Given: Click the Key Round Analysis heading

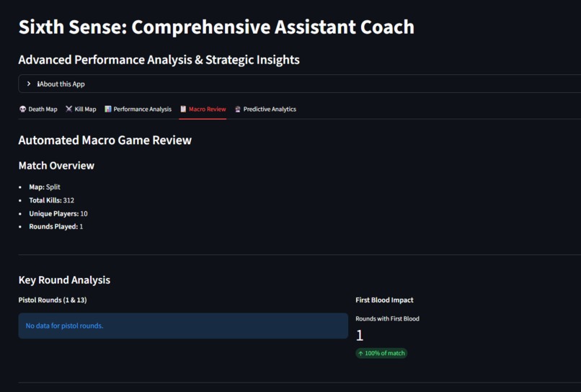Looking at the screenshot, I should click(x=64, y=280).
